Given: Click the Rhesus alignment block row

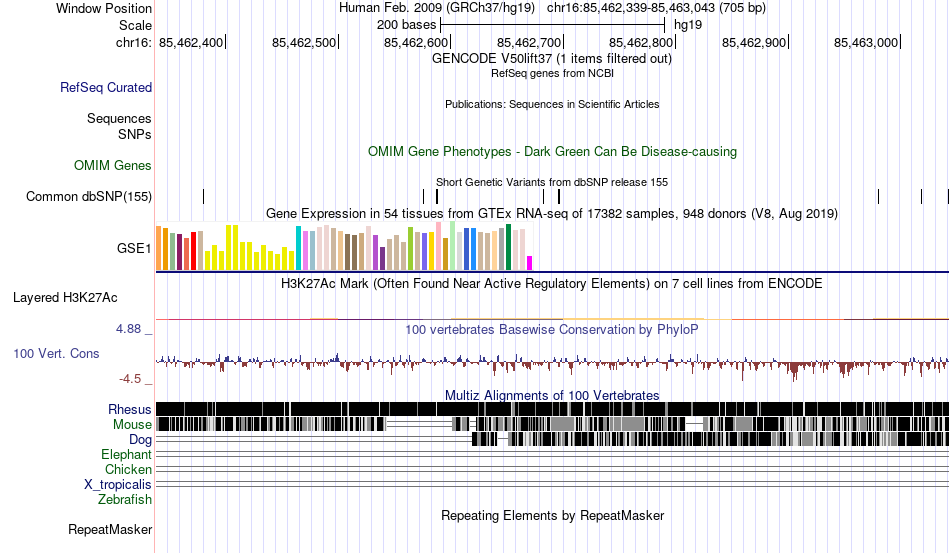Looking at the screenshot, I should pos(552,409).
